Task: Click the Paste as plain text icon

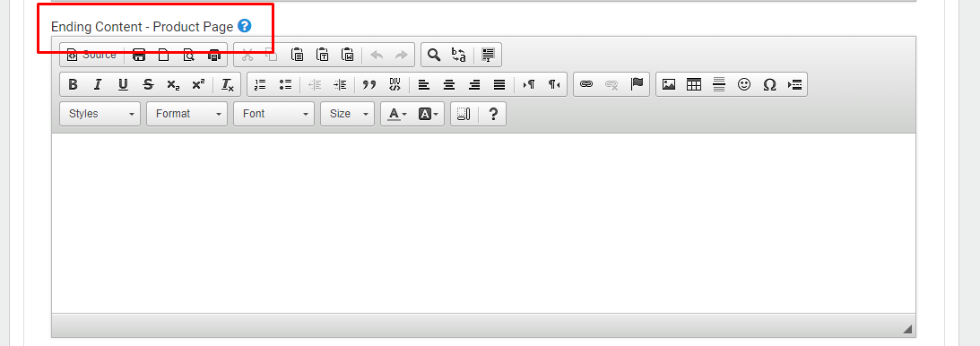Action: click(323, 55)
